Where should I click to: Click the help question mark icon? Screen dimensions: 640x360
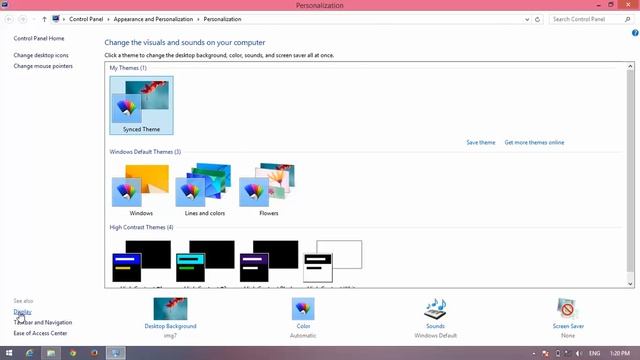tap(635, 33)
